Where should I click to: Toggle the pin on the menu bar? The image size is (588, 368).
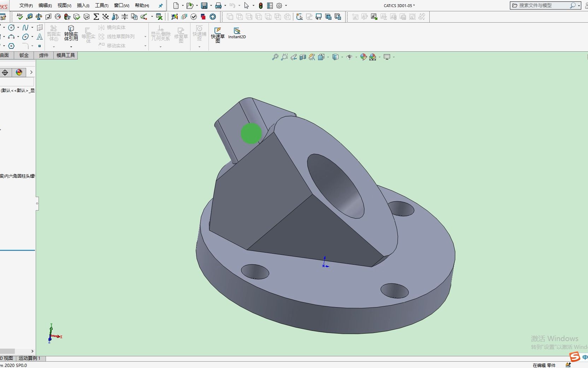(x=160, y=5)
